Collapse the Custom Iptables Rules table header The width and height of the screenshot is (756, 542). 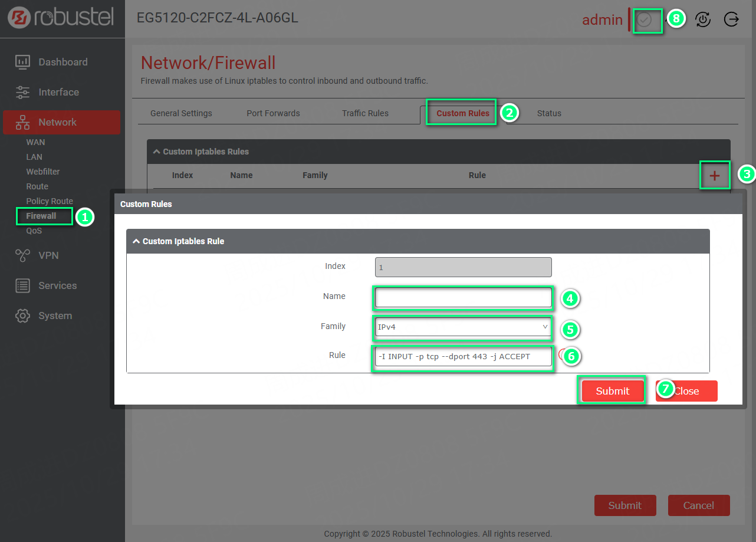(157, 152)
